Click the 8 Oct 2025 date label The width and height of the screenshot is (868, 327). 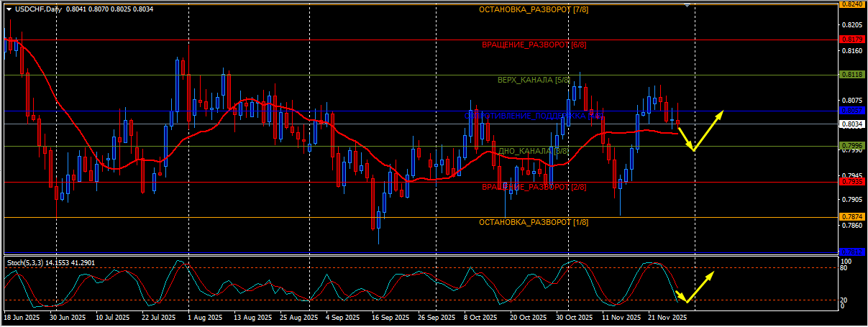[481, 317]
